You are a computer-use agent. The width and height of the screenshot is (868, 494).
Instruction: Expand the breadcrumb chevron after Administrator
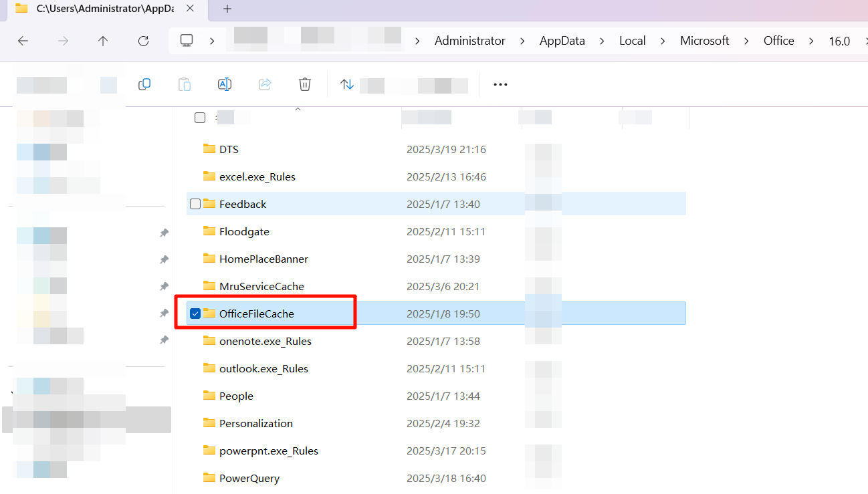522,41
